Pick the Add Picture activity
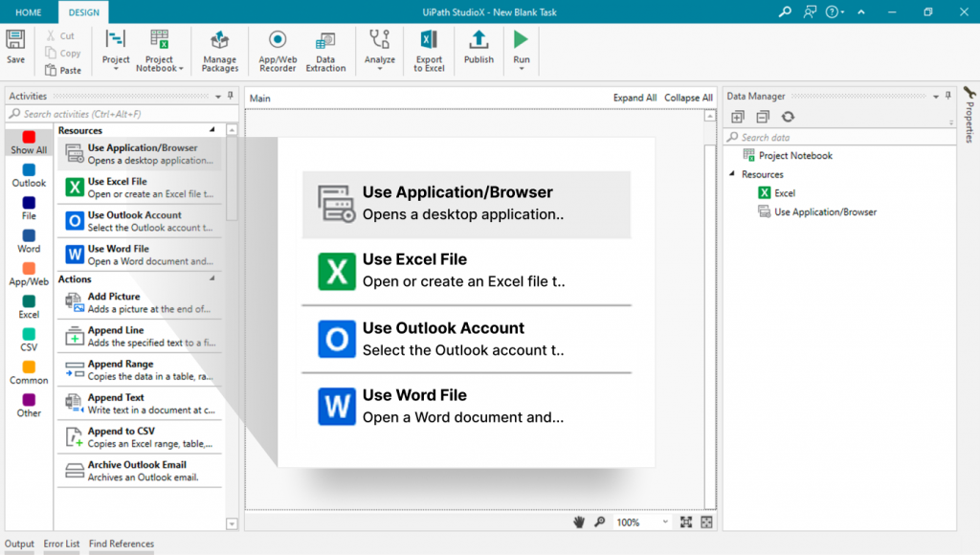 click(x=140, y=302)
